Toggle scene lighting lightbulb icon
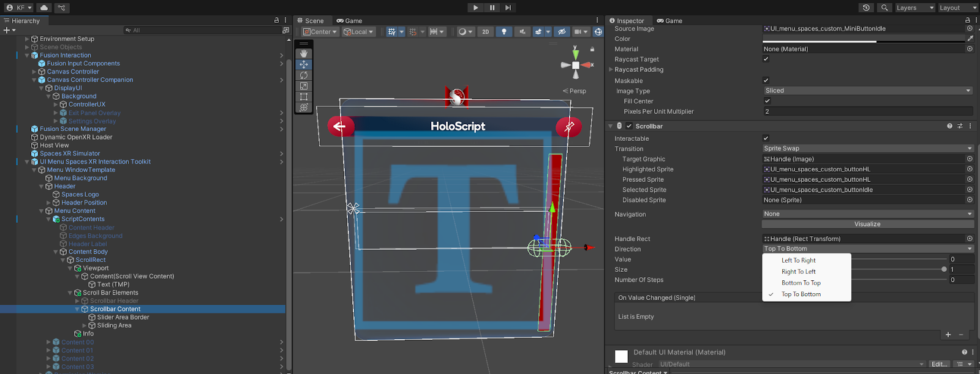The height and width of the screenshot is (374, 980). 504,32
